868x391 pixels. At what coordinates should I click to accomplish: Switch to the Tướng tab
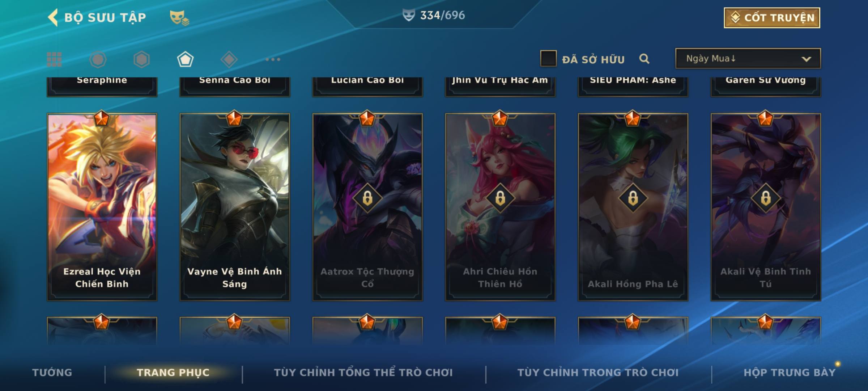[52, 373]
